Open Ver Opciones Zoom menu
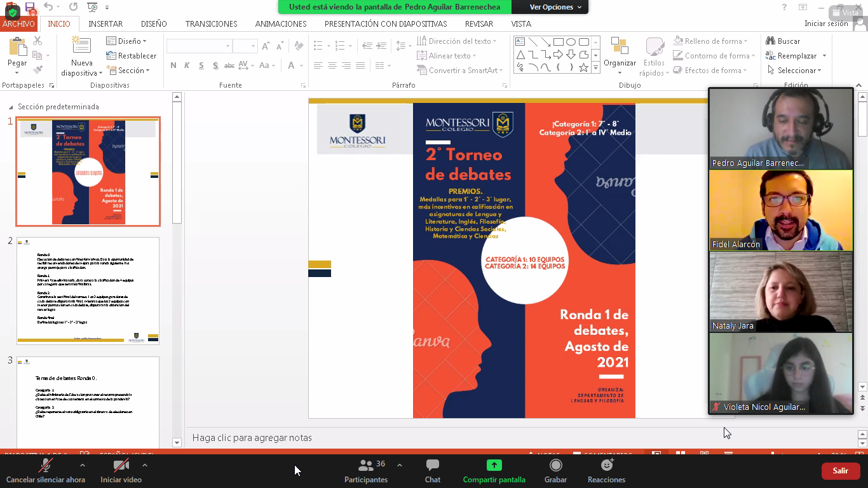Image resolution: width=868 pixels, height=488 pixels. 555,7
